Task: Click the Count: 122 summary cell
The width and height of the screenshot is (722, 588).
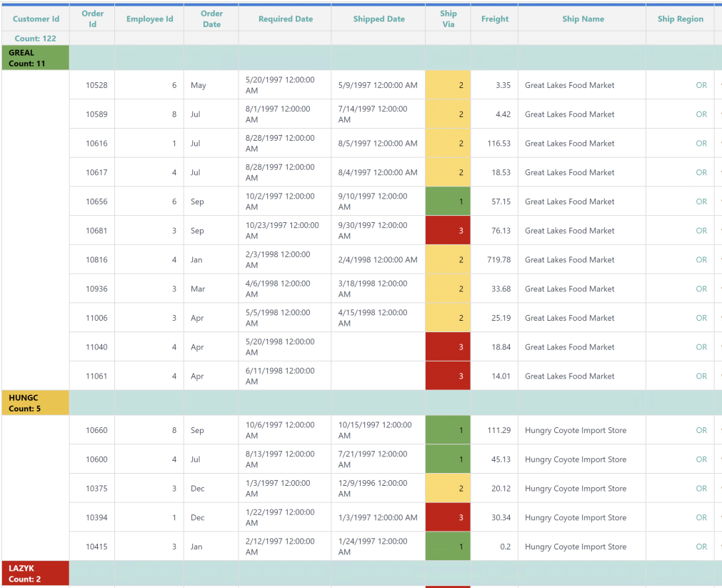Action: coord(36,39)
